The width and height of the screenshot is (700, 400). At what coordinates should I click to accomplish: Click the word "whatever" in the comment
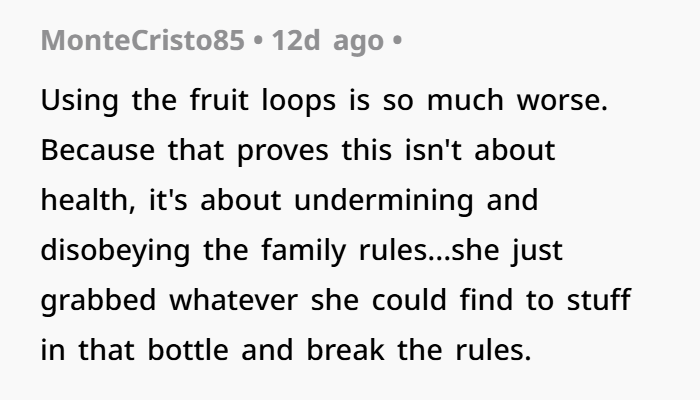233,300
